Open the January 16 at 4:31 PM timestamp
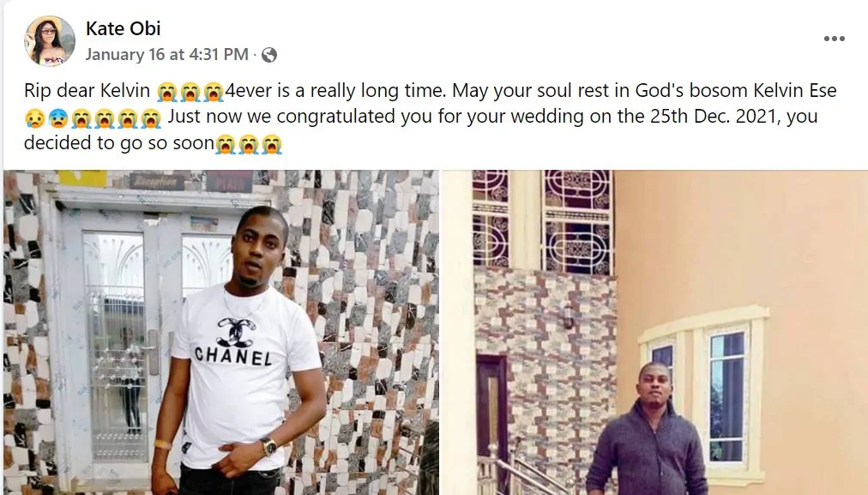The width and height of the screenshot is (868, 495). pyautogui.click(x=166, y=55)
